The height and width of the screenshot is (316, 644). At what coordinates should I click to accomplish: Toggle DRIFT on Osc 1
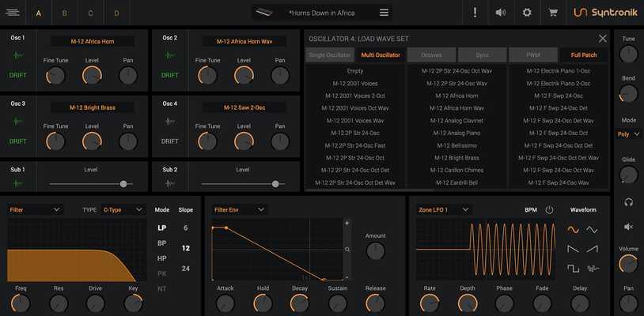(x=17, y=75)
